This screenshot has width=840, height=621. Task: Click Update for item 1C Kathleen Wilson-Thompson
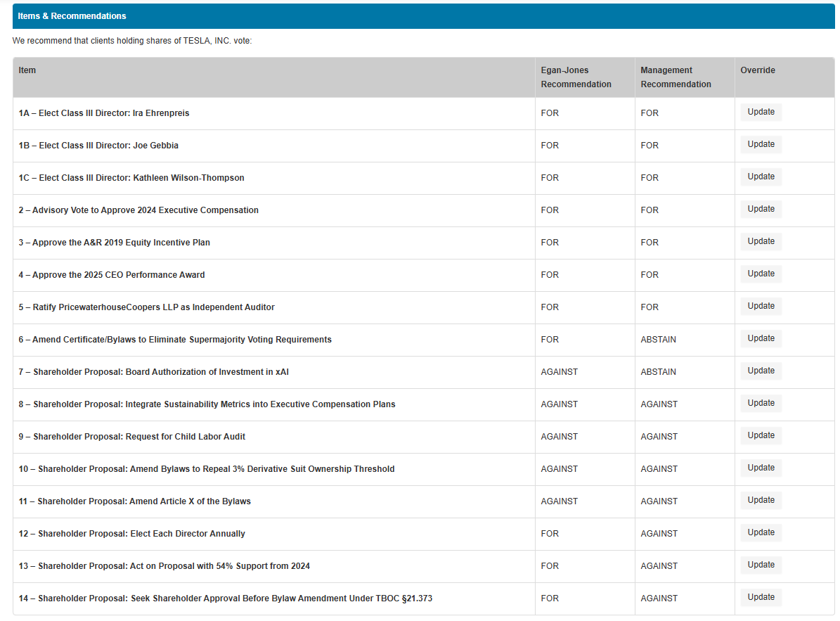[761, 177]
